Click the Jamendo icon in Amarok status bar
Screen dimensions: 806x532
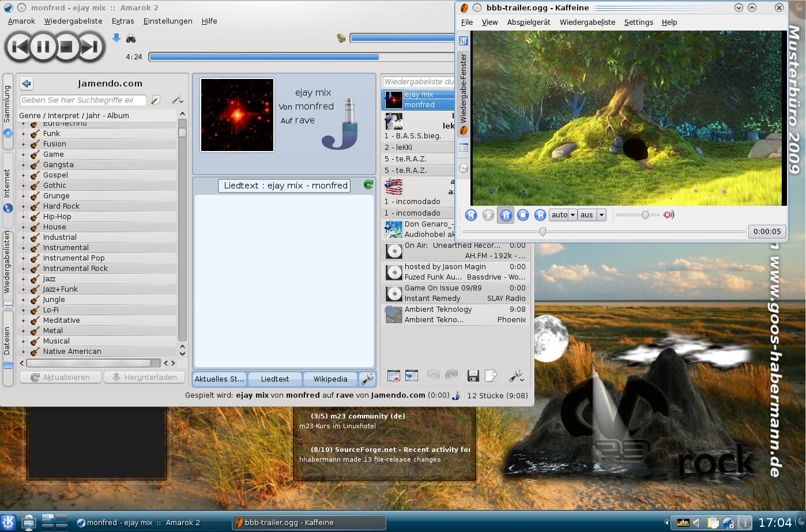[x=455, y=395]
